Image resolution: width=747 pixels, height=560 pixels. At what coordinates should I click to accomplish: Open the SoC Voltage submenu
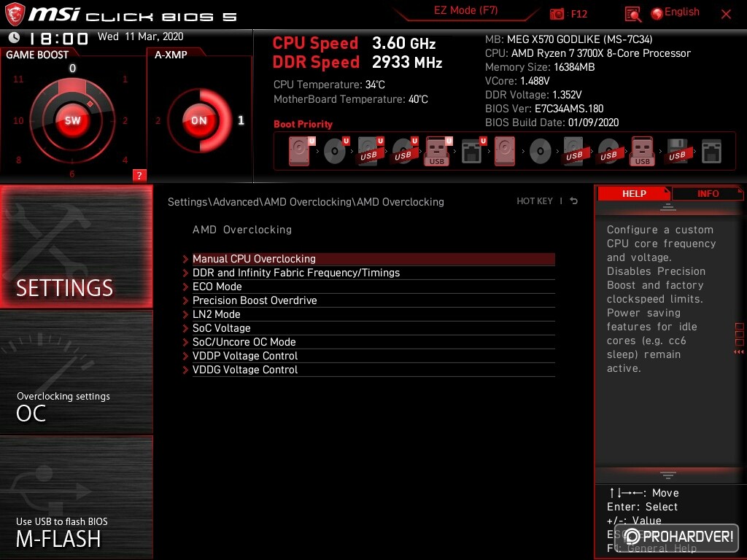(x=373, y=327)
